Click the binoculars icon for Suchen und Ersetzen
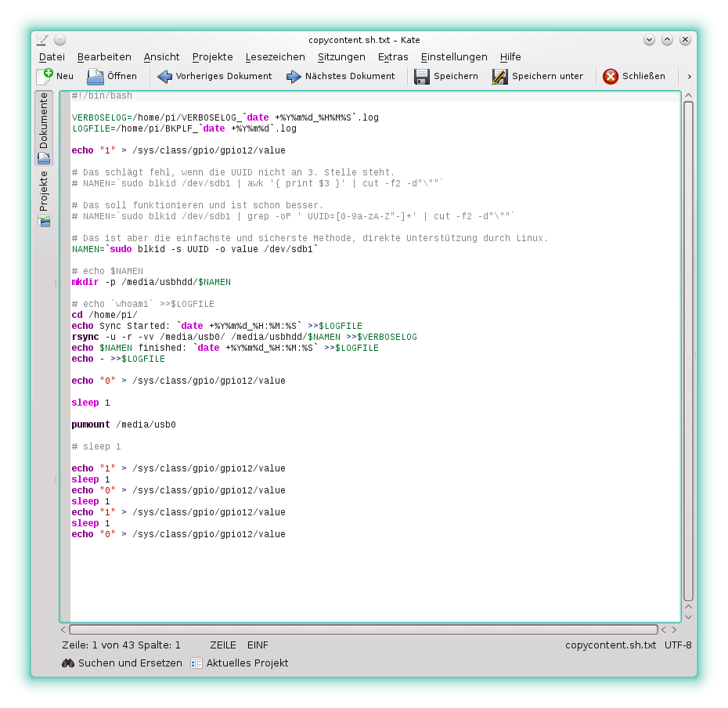 point(68,663)
